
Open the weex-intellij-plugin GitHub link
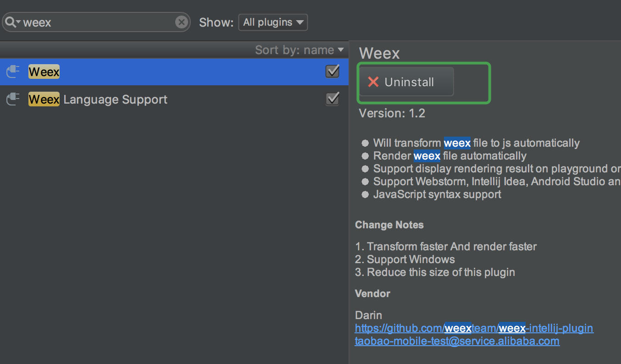[474, 328]
